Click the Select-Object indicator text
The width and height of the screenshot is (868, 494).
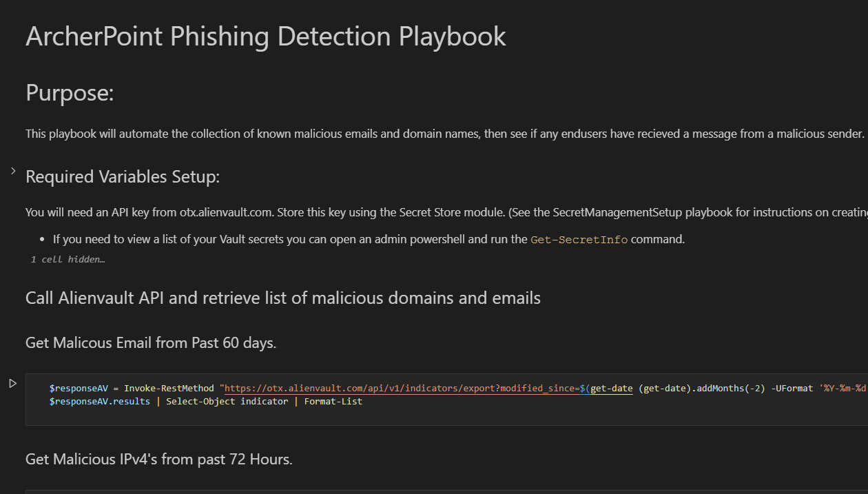227,401
